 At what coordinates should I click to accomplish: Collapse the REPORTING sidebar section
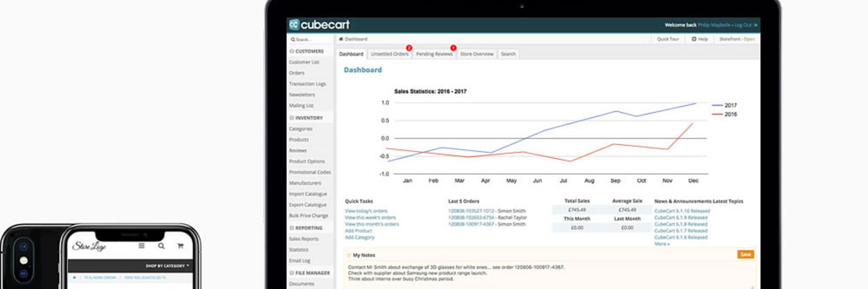(292, 228)
